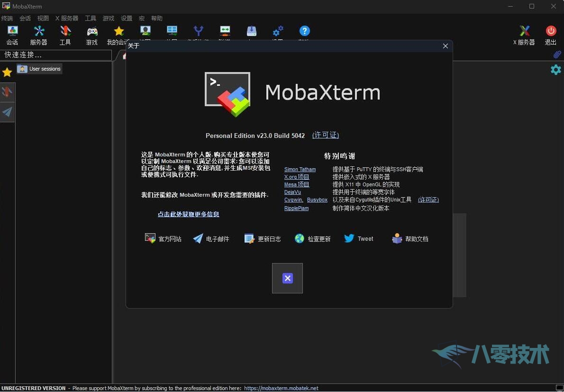Maximize the MobaXterm window
The image size is (564, 392).
[x=532, y=7]
